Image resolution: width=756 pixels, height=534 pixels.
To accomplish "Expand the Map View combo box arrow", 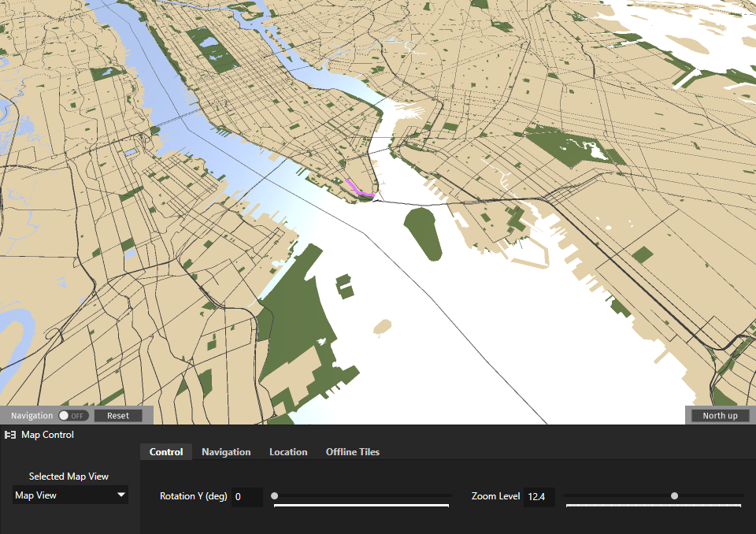I will pos(122,495).
